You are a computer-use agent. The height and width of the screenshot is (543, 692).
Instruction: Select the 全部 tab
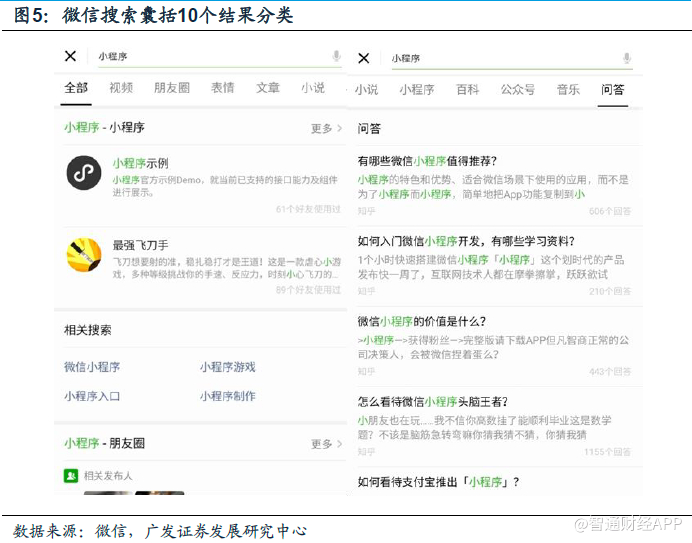76,88
